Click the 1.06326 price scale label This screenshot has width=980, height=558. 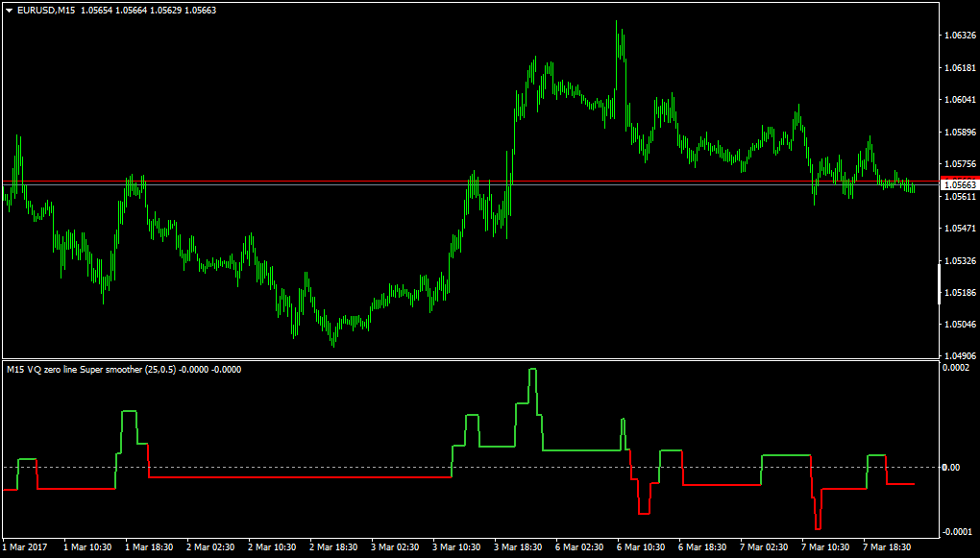tap(961, 36)
